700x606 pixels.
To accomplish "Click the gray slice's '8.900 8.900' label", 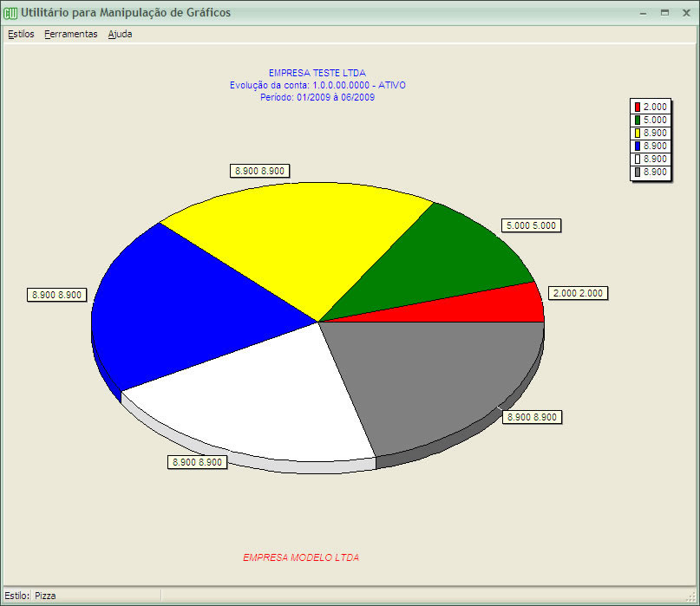I will pos(532,417).
